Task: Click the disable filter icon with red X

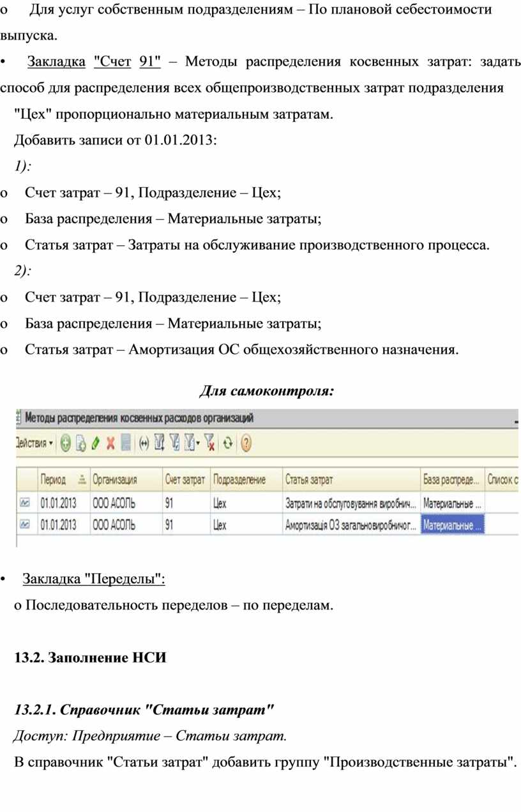Action: click(209, 443)
